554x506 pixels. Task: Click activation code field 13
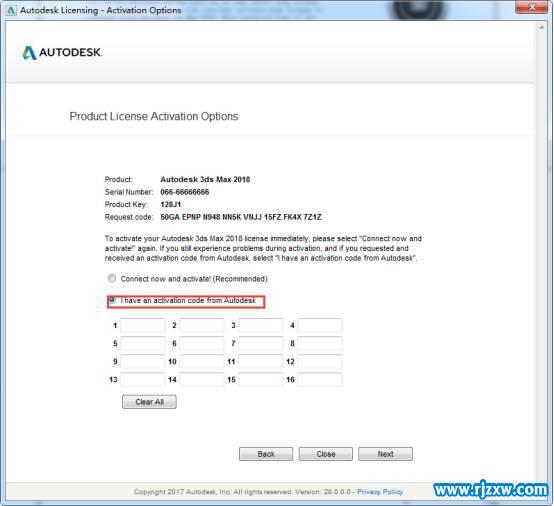(x=143, y=380)
